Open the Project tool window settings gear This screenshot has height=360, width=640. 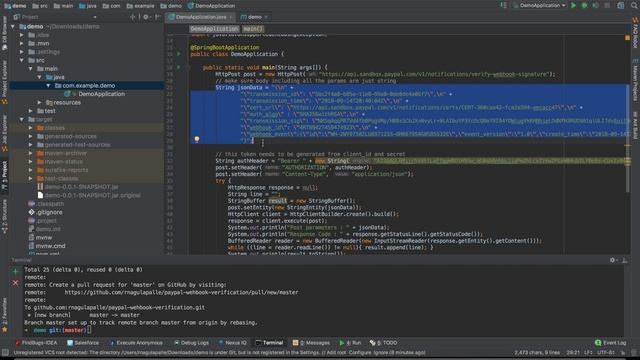tap(146, 17)
